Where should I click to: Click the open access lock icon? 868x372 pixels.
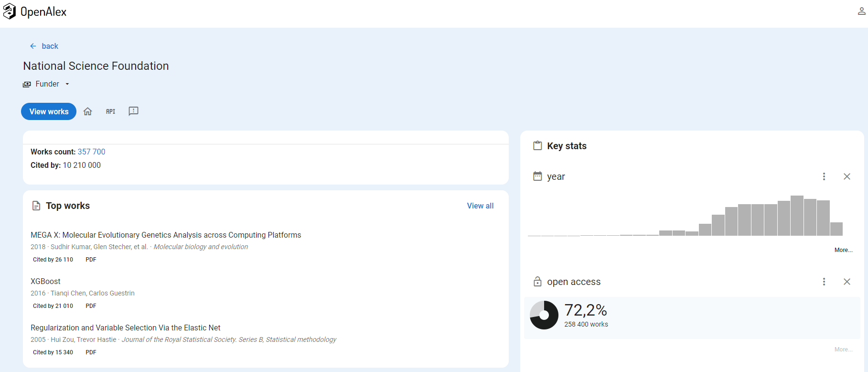point(537,281)
